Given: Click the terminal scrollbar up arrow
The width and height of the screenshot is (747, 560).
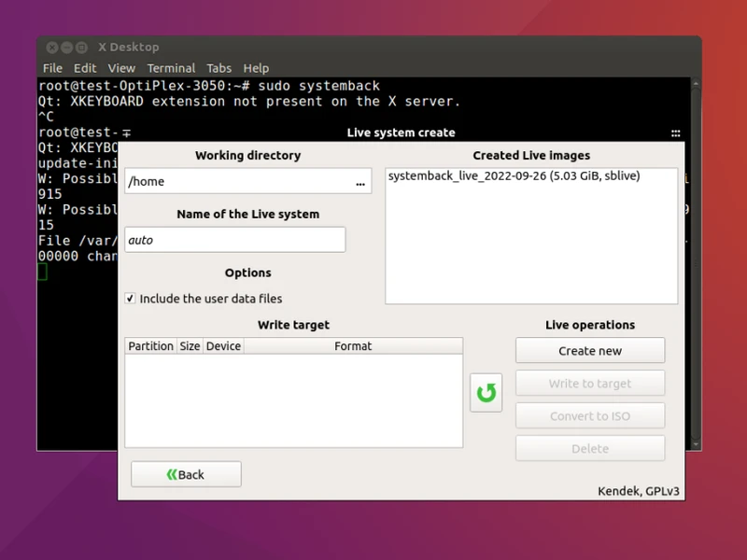Looking at the screenshot, I should click(x=696, y=83).
